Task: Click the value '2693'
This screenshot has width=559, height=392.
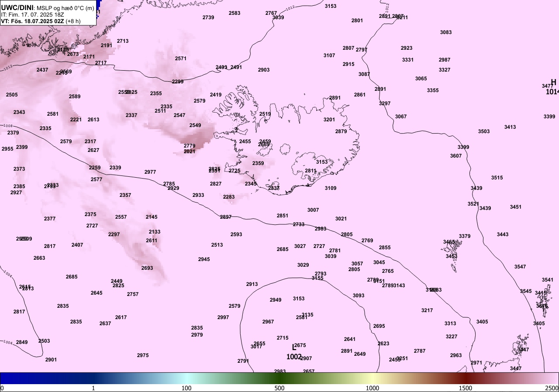Action: [147, 268]
